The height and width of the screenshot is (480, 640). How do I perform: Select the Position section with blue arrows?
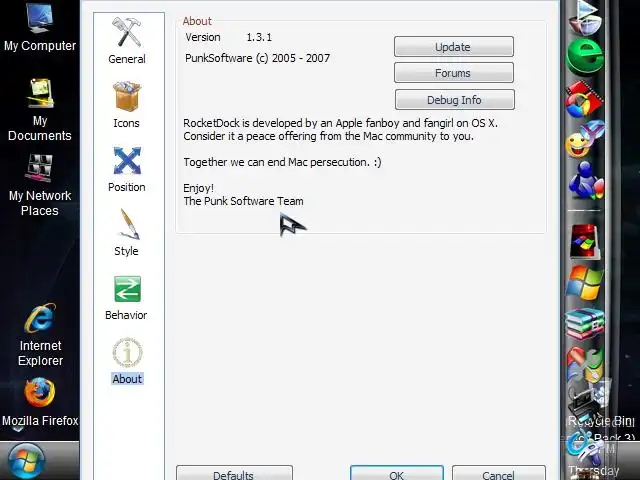[x=127, y=169]
